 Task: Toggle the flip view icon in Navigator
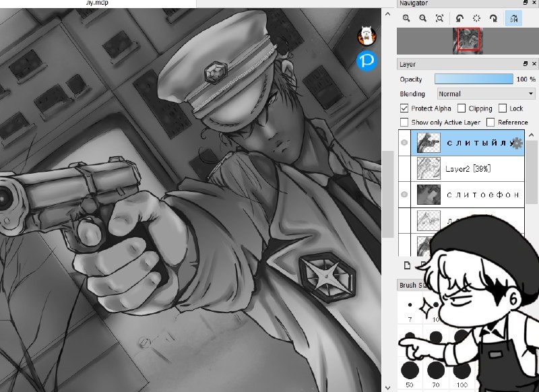513,18
